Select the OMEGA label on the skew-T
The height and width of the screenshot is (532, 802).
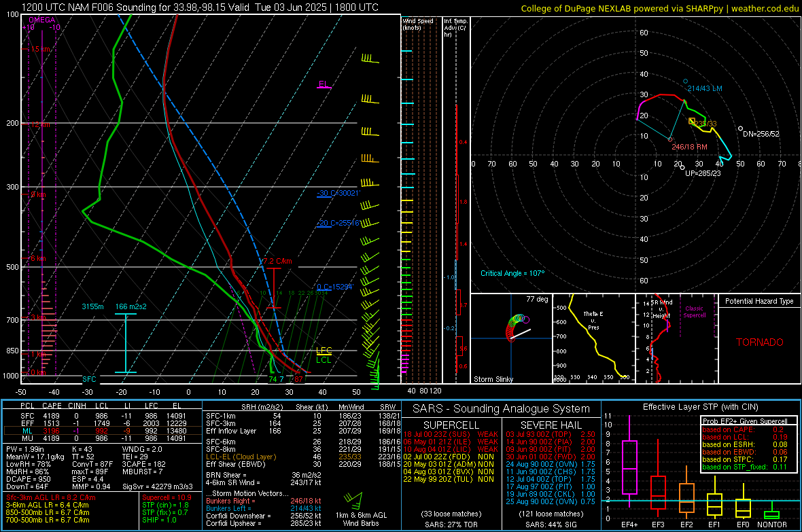pos(41,20)
